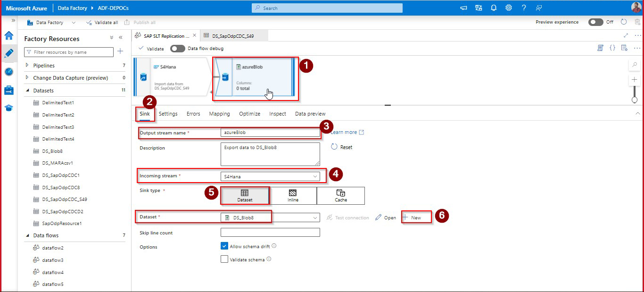The width and height of the screenshot is (644, 292).
Task: Click the Skip line count field
Action: click(x=270, y=233)
